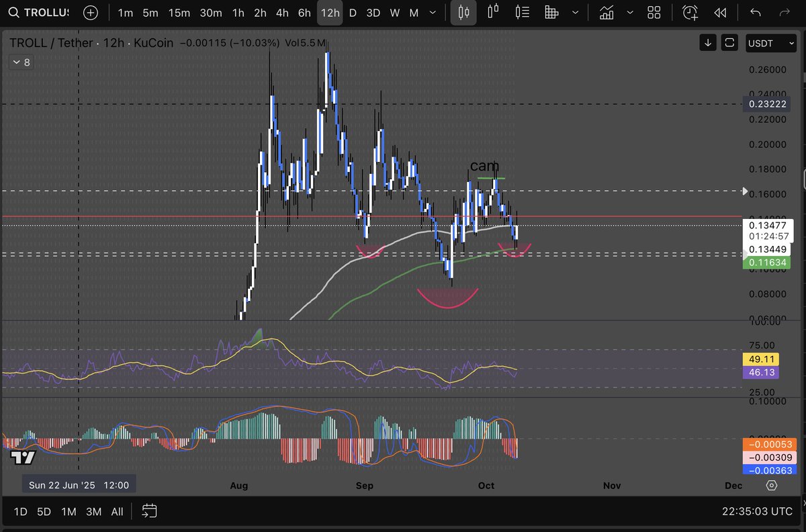Select the active 12h timeframe
This screenshot has width=806, height=532.
330,13
